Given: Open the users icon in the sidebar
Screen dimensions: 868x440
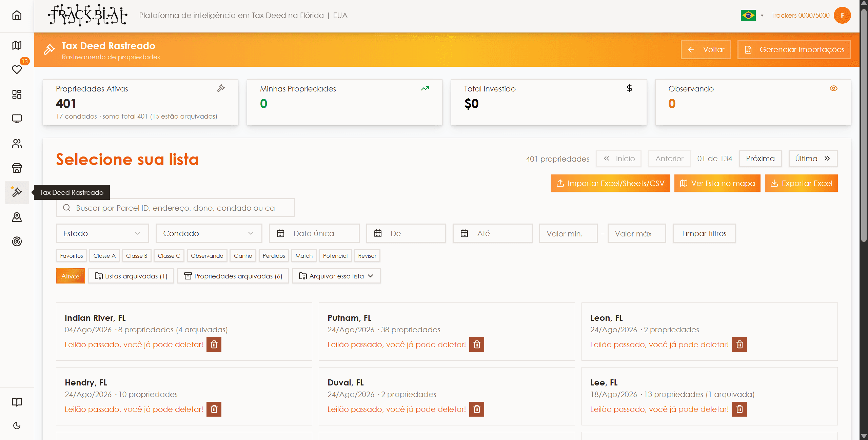Looking at the screenshot, I should click(17, 143).
